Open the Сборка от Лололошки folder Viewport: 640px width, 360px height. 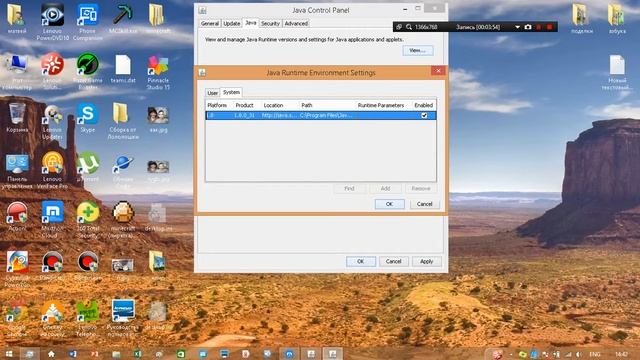123,120
